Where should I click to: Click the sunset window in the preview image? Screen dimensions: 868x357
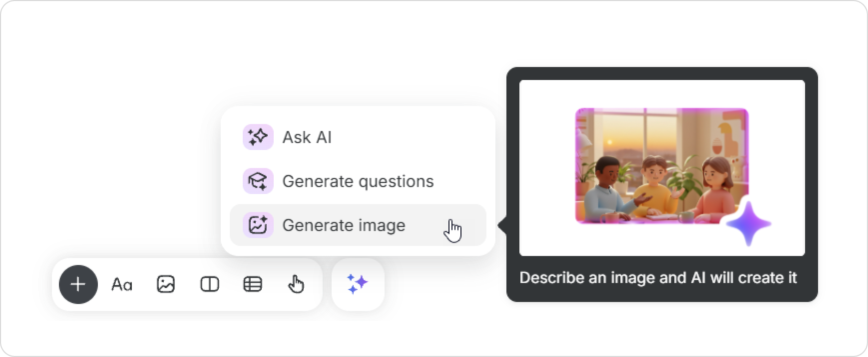click(x=629, y=135)
